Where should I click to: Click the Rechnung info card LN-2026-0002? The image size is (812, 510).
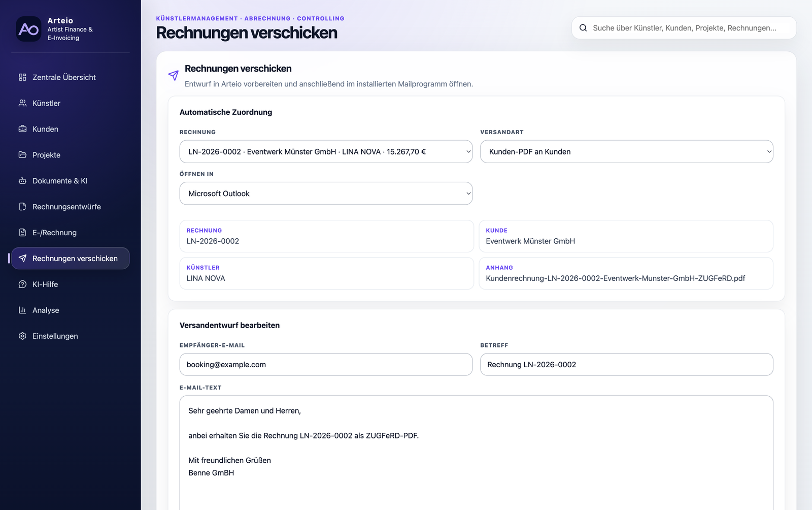pos(326,236)
